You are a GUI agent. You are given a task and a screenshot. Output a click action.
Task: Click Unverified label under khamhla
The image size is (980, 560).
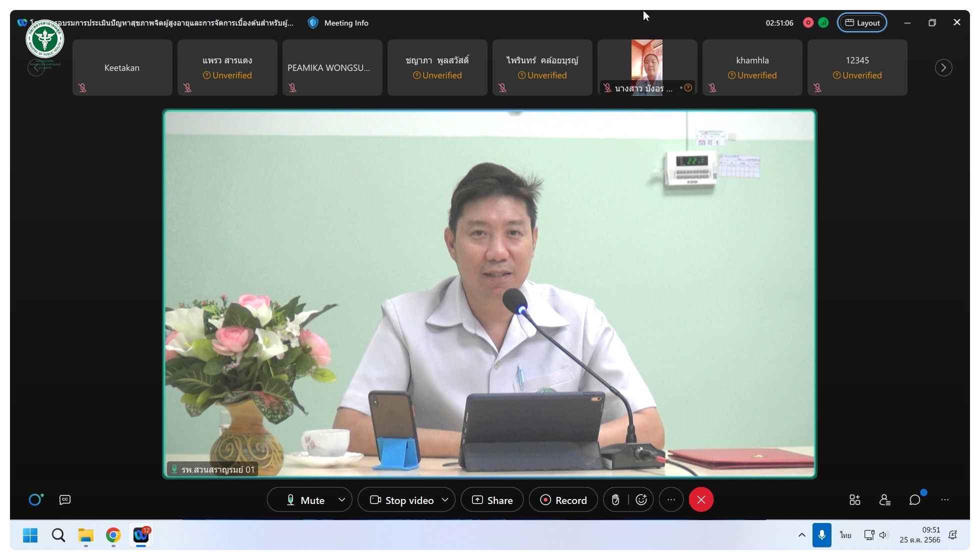click(x=752, y=75)
